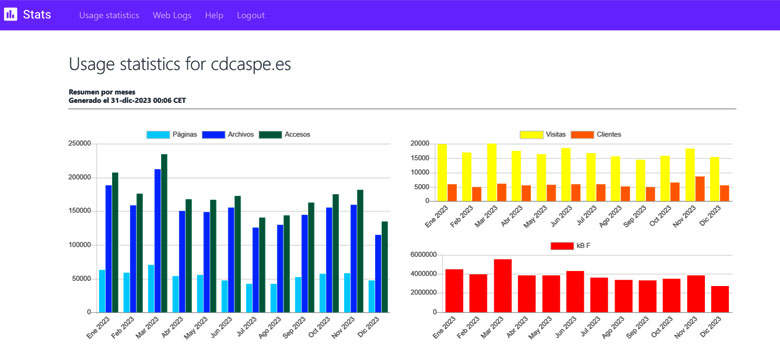Click the Jun 2023 Visitas yellow bar
The height and width of the screenshot is (360, 780).
pos(566,175)
